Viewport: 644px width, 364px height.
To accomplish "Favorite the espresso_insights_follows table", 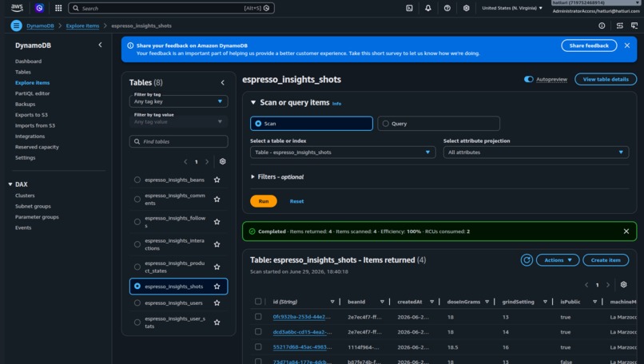I will 217,222.
